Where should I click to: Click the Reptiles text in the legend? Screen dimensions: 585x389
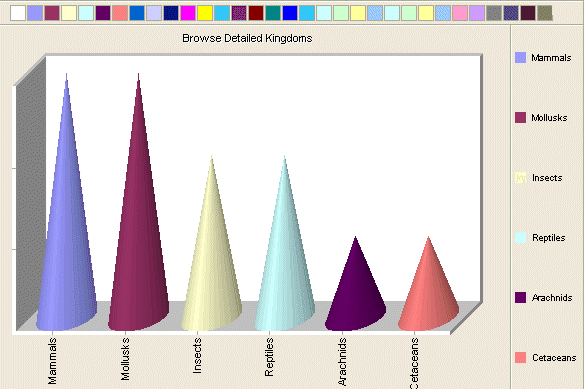pos(548,238)
